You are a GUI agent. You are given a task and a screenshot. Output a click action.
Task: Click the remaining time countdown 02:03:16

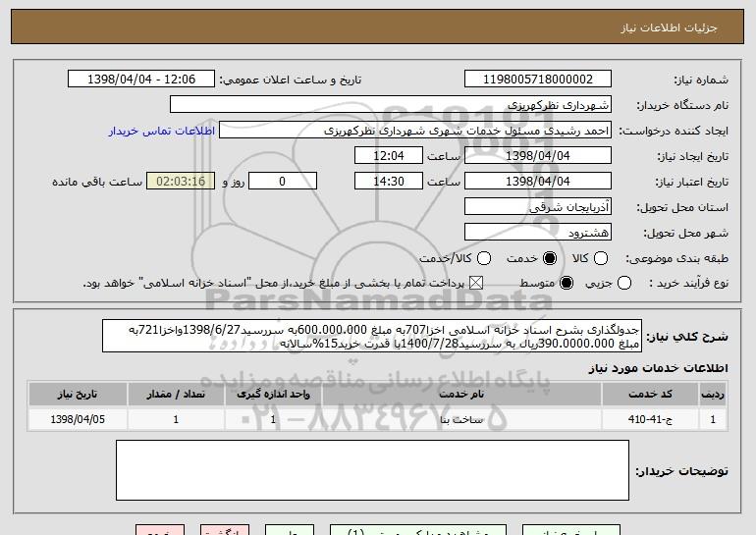tap(181, 182)
